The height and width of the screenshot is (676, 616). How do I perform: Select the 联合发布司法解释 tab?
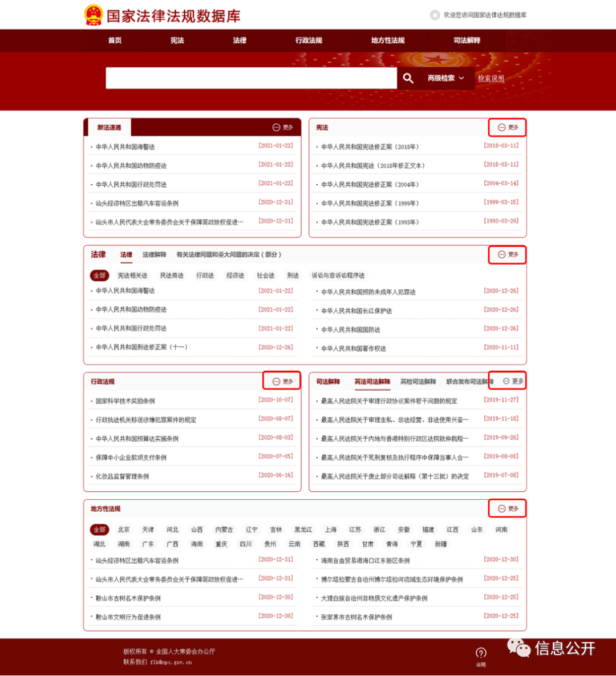[x=469, y=382]
